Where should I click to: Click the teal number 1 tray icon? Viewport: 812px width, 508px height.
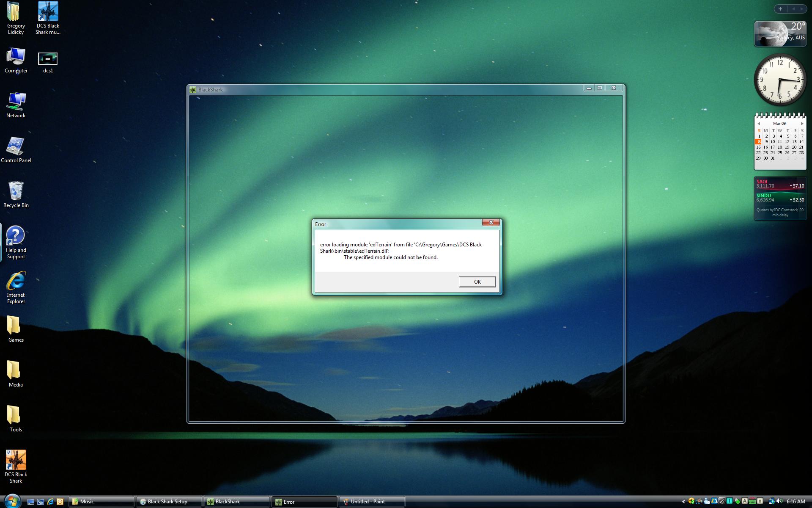pos(730,501)
